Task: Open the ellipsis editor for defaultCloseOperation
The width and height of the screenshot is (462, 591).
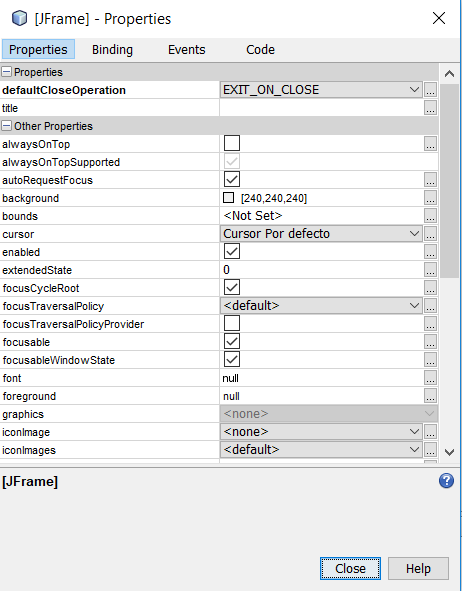Action: 430,90
